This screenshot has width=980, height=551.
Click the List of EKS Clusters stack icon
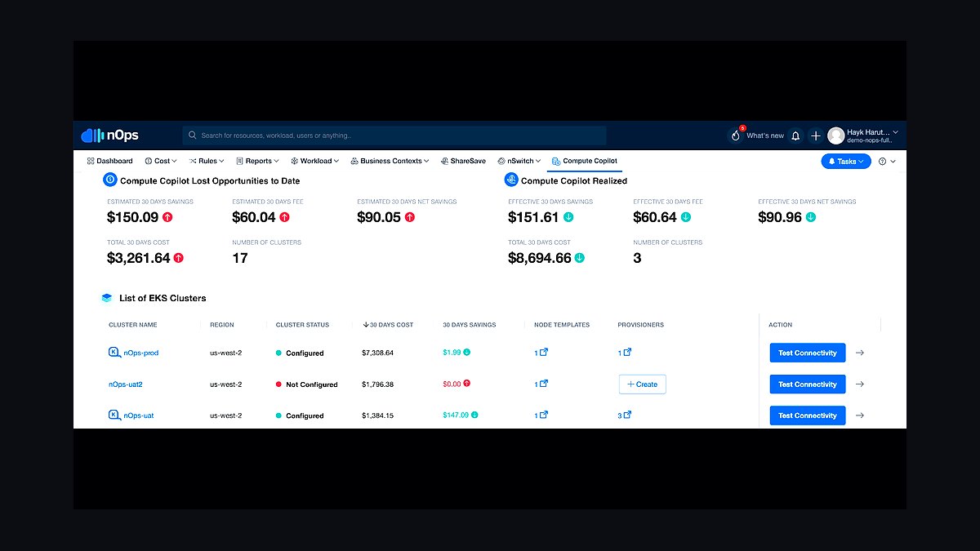[x=107, y=298]
